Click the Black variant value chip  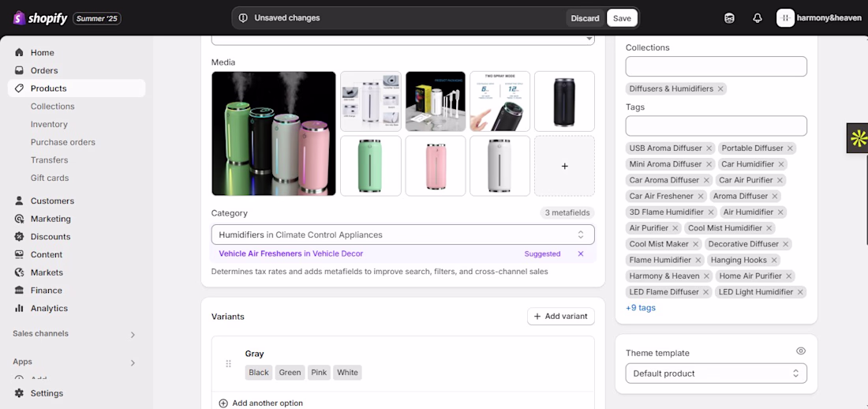[259, 373]
